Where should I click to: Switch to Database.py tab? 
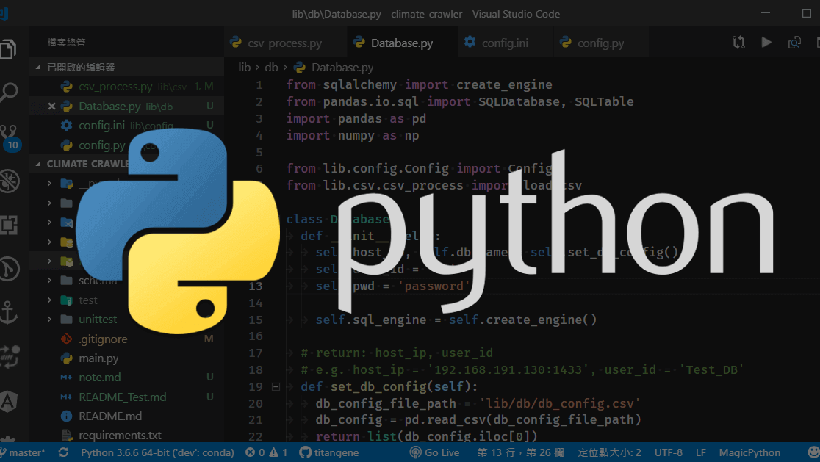(x=402, y=43)
